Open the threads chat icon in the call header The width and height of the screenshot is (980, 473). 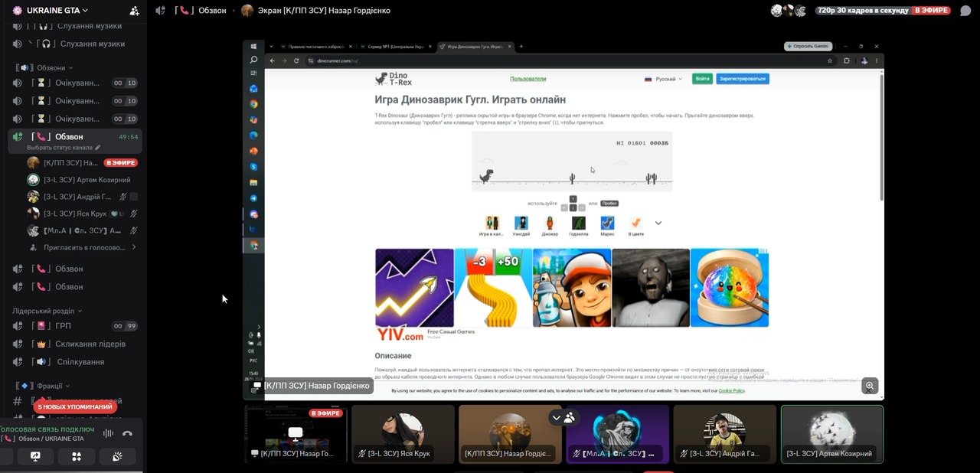point(965,11)
